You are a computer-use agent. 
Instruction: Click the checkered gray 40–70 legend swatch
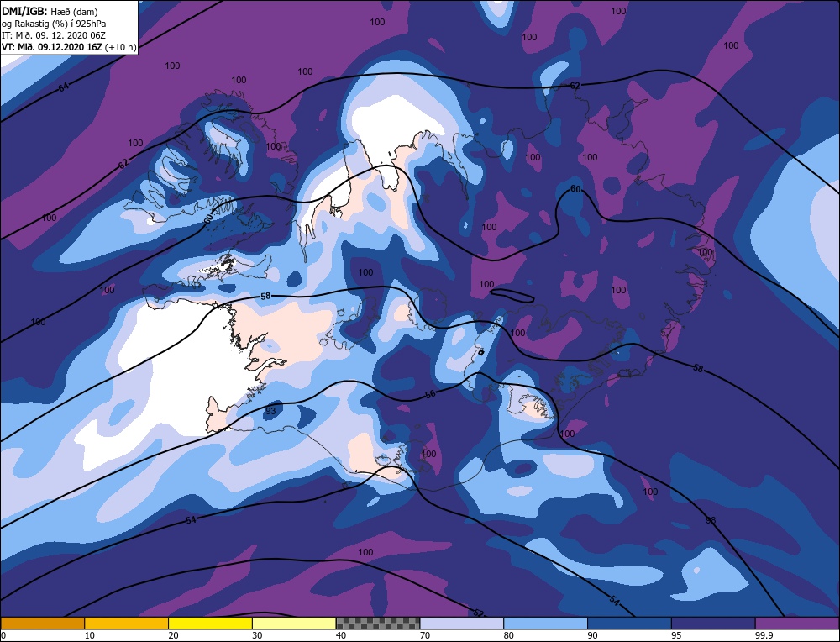click(378, 624)
